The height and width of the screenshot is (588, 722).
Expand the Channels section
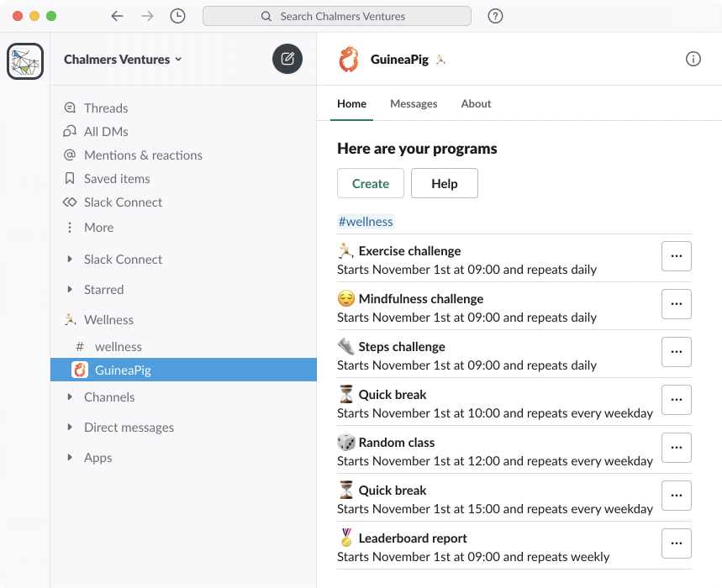point(70,397)
